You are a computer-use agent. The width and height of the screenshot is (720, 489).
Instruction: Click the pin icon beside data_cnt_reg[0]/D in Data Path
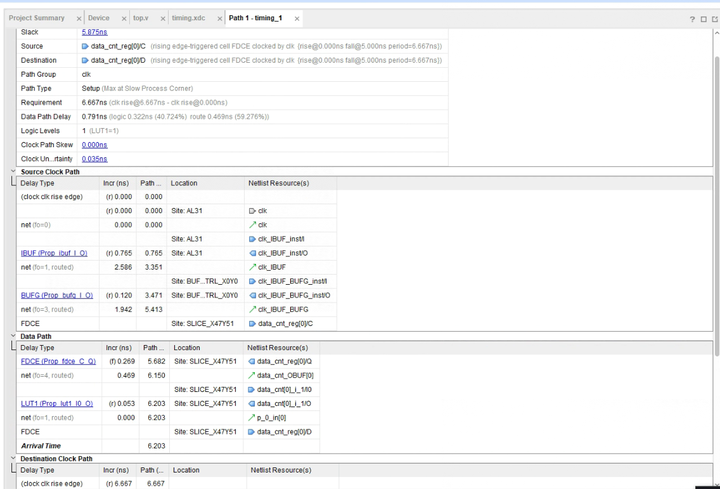click(x=251, y=432)
